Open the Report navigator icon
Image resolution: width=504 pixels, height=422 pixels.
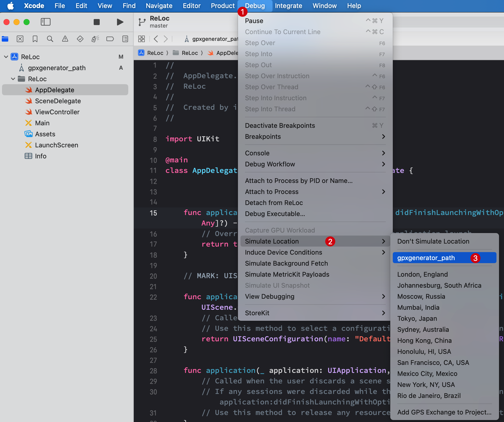(125, 39)
